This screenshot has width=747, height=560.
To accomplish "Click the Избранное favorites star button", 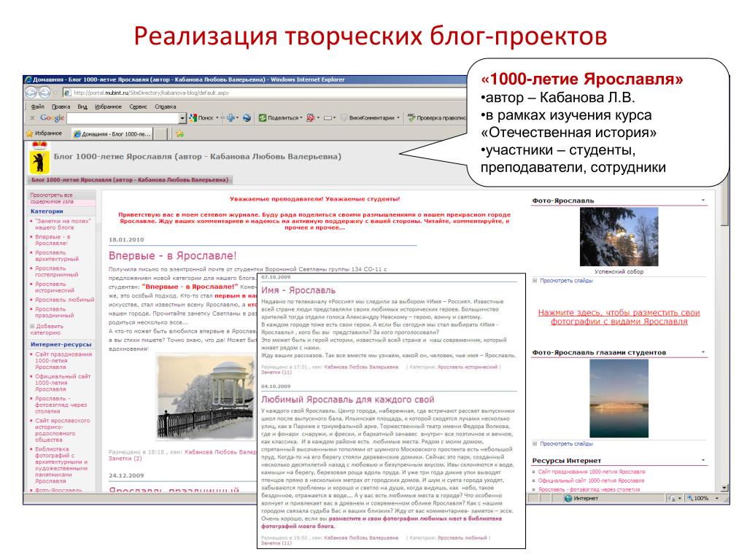I will tap(44, 134).
